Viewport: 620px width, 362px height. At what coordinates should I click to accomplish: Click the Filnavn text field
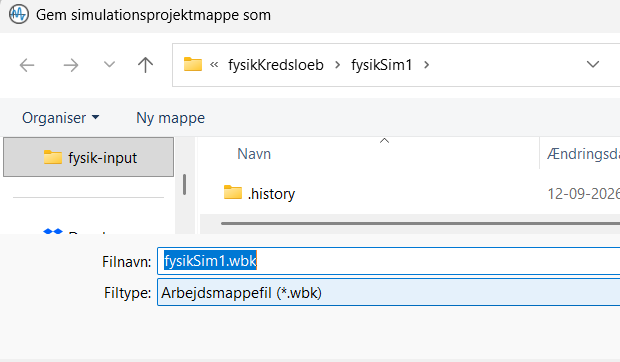[388, 261]
